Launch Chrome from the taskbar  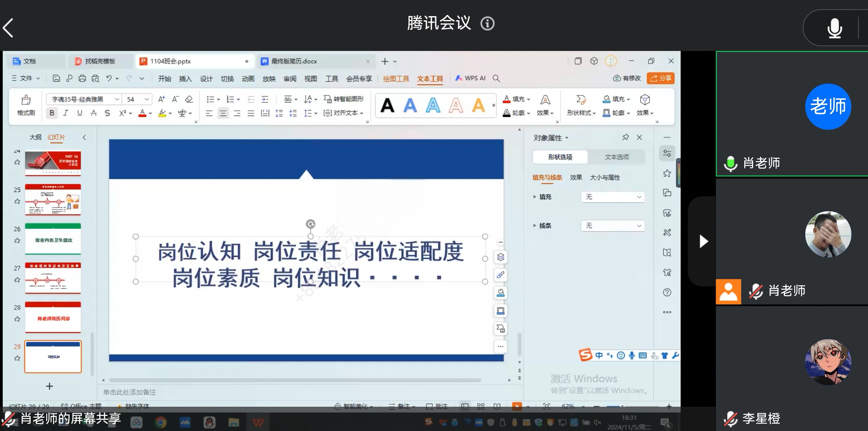[x=161, y=423]
